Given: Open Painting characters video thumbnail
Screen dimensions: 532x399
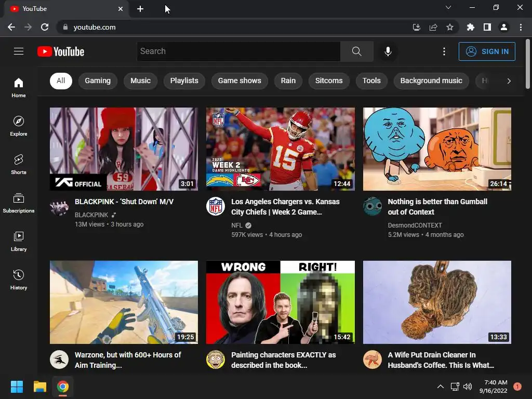Looking at the screenshot, I should point(280,302).
